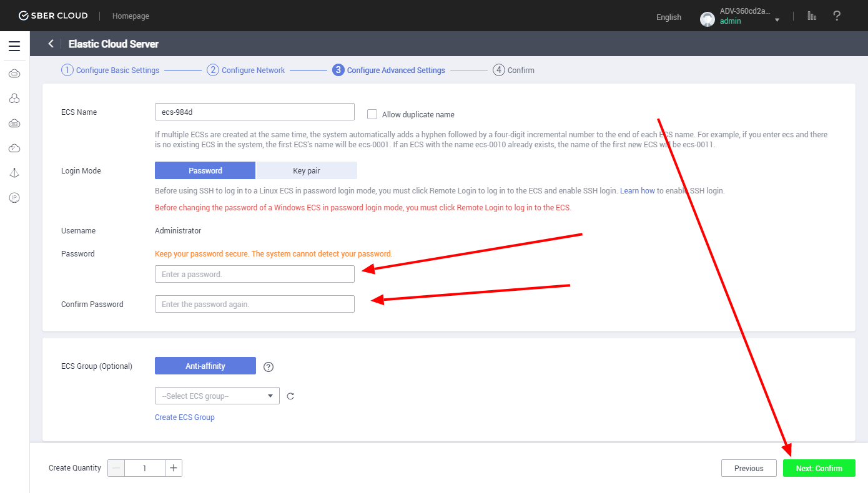
Task: Click the Enter a password field
Action: coord(254,274)
